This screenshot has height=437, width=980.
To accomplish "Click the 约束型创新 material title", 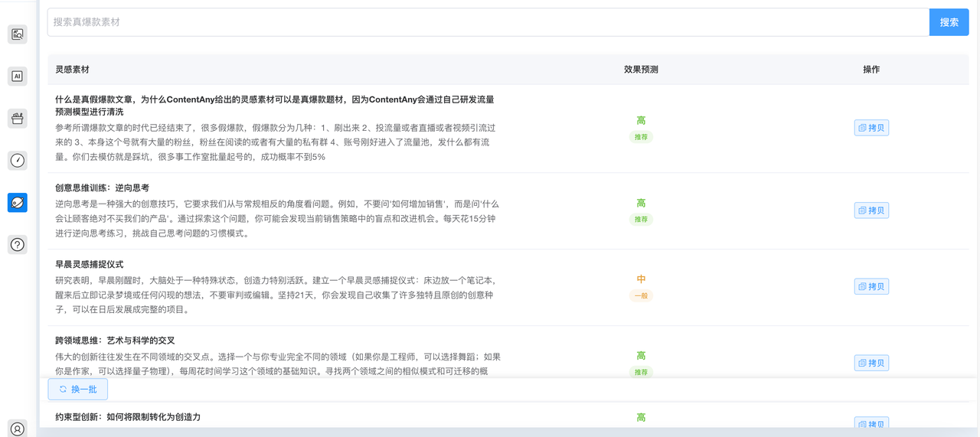I will click(127, 417).
